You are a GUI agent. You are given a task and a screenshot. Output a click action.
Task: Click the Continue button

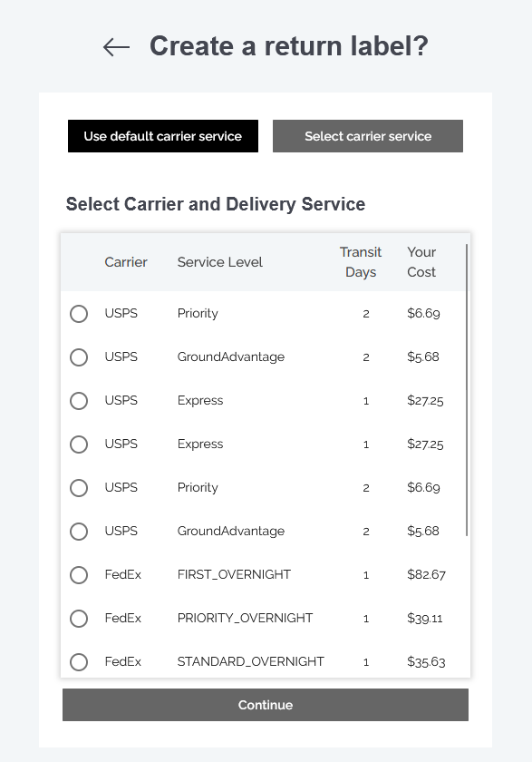266,705
